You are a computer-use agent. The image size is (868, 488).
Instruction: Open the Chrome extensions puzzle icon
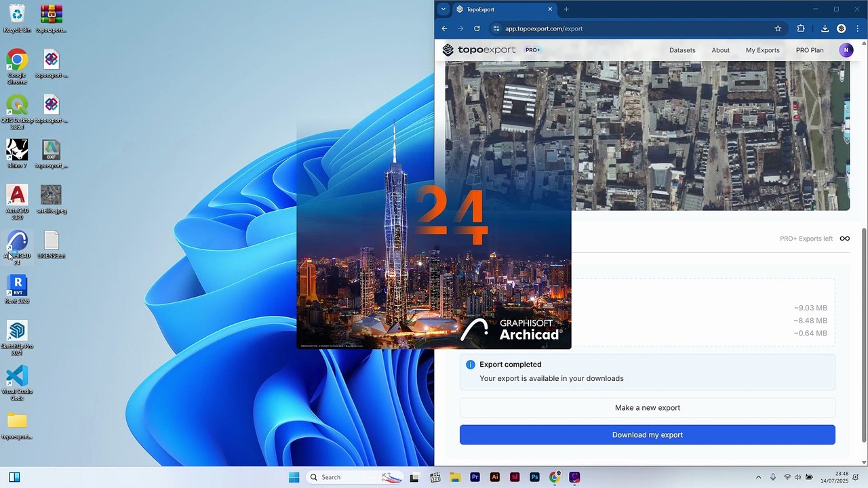[x=801, y=28]
